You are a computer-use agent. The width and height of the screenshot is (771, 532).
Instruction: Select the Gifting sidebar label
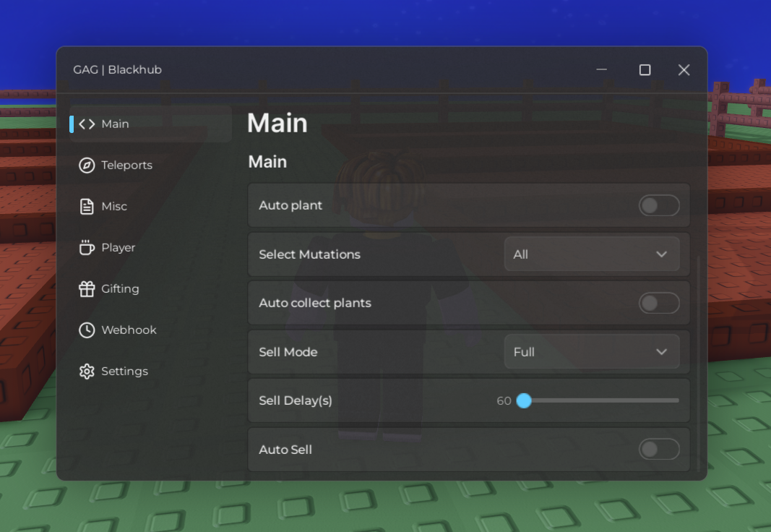pos(120,288)
